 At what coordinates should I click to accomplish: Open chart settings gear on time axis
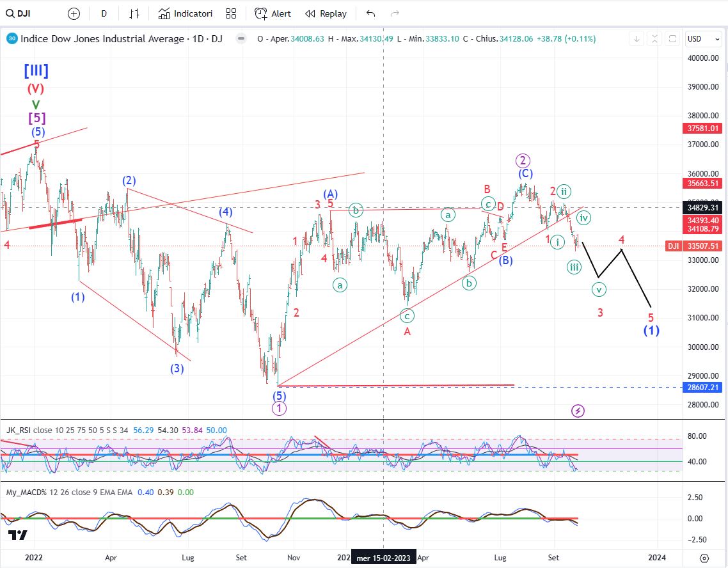pyautogui.click(x=704, y=557)
